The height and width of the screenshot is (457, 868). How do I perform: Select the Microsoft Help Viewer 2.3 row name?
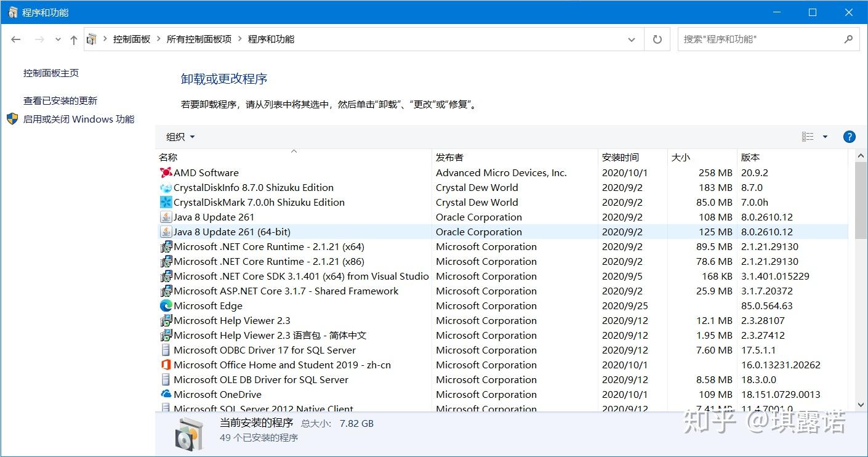click(232, 321)
